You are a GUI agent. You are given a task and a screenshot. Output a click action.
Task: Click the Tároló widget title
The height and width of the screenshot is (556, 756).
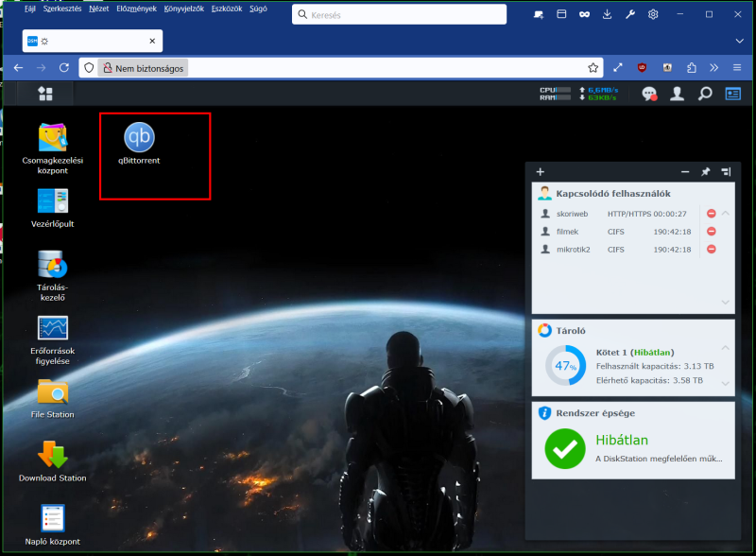571,331
